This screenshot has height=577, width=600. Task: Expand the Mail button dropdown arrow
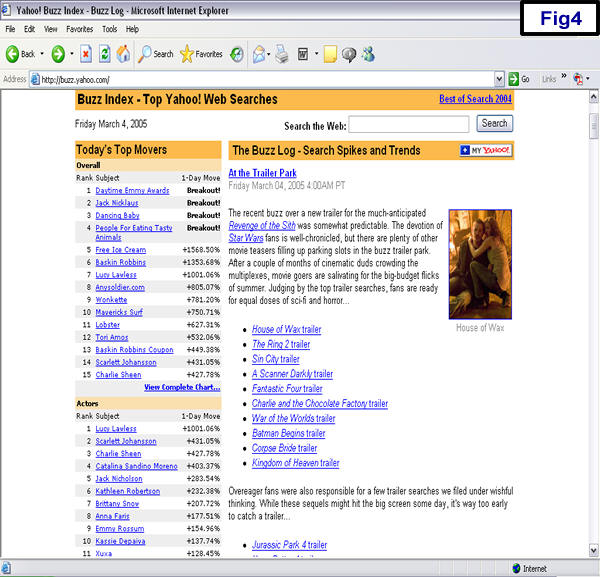point(269,54)
